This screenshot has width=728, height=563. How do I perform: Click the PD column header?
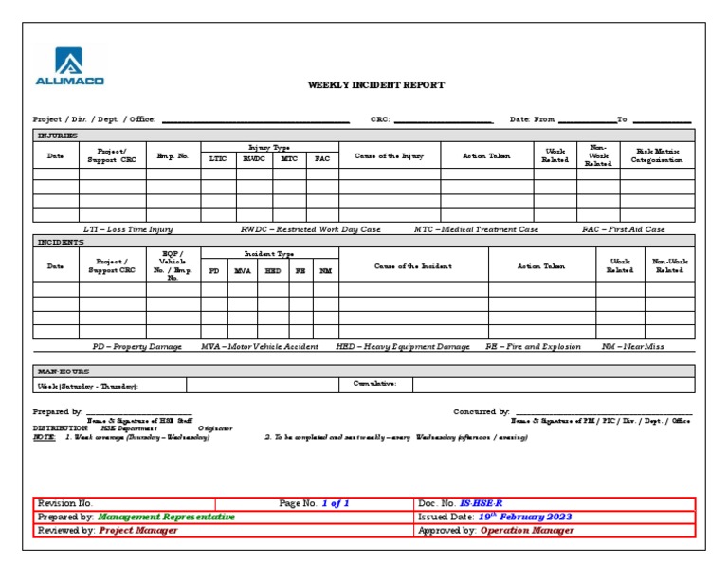point(214,270)
